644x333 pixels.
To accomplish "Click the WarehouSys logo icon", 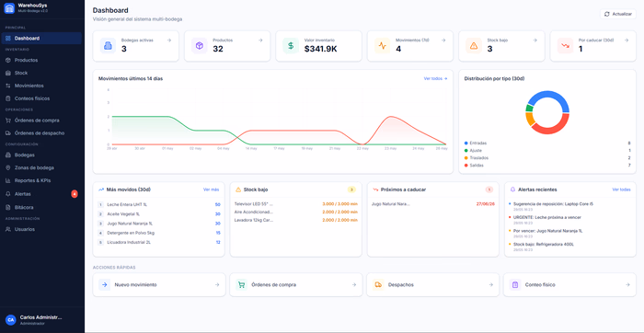I will coord(9,8).
